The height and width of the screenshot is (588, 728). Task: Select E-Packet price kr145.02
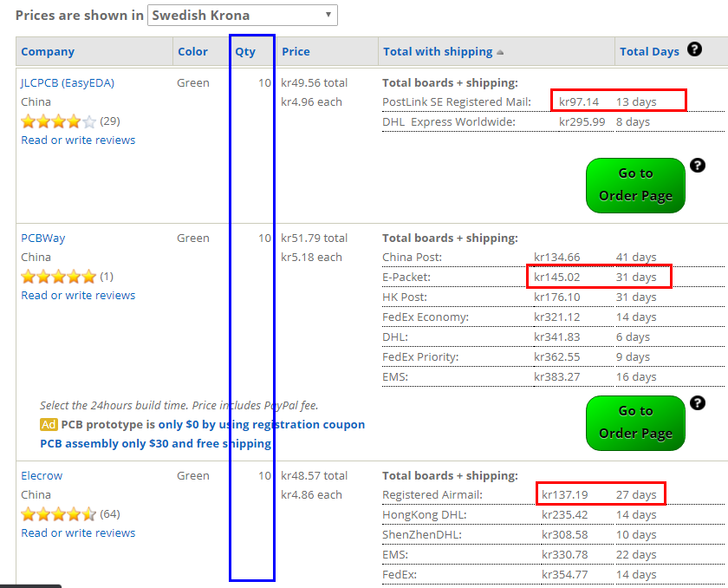click(557, 278)
